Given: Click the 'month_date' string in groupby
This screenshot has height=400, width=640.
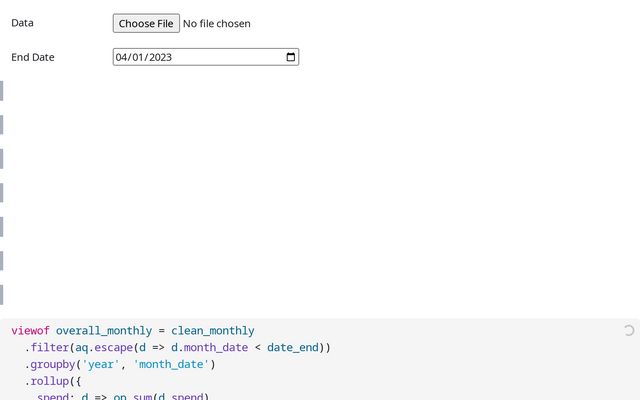Looking at the screenshot, I should point(171,365).
